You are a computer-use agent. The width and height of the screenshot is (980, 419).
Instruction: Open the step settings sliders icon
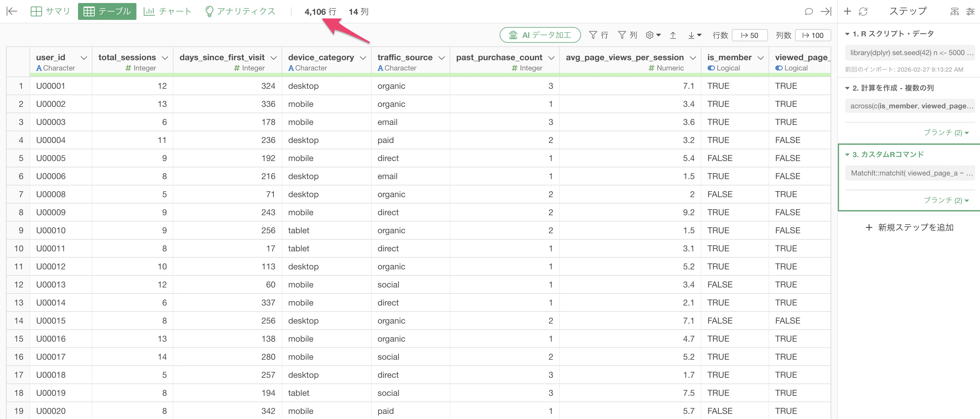pos(970,11)
